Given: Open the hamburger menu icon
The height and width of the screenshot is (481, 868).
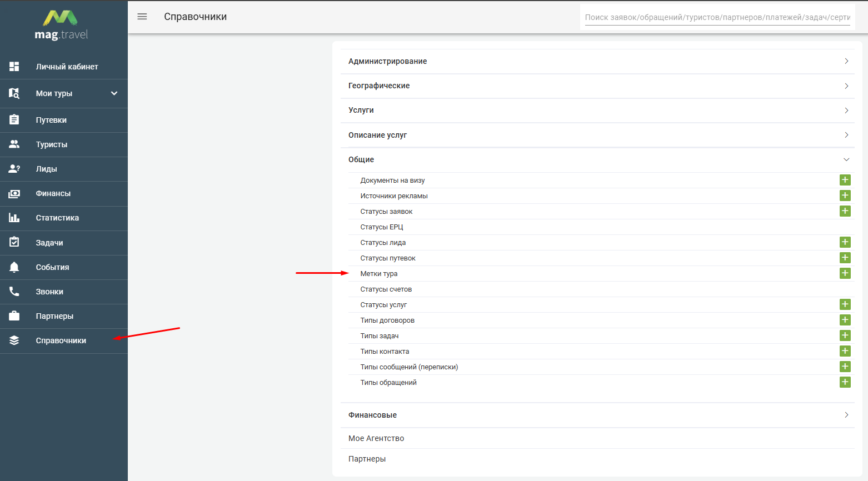Looking at the screenshot, I should click(x=142, y=17).
